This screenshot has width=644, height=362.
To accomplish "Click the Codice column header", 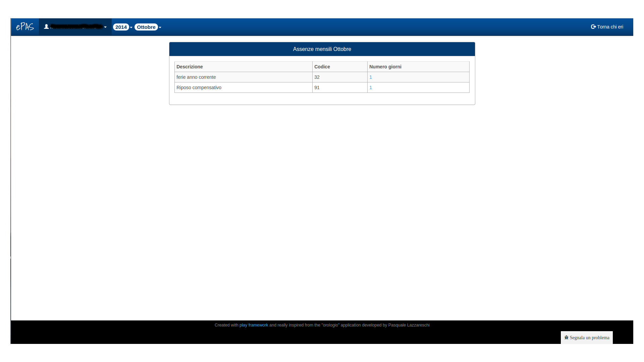I will pos(322,67).
